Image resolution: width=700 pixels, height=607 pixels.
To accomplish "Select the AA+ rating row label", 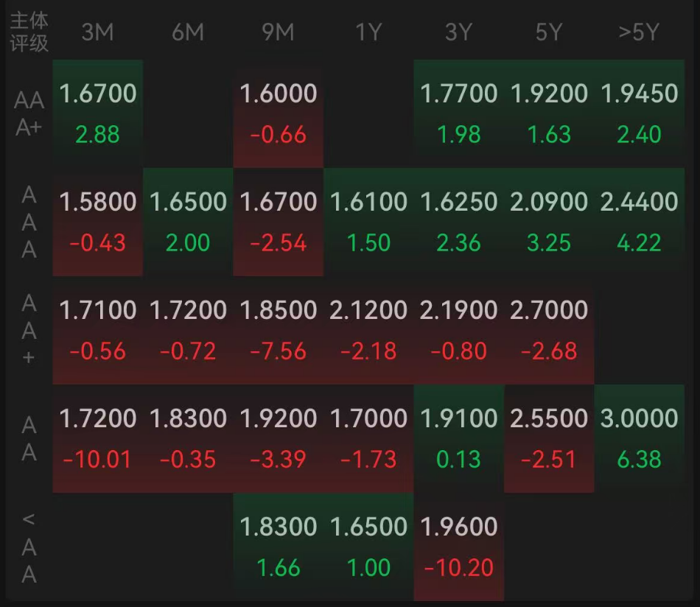I will [x=29, y=331].
